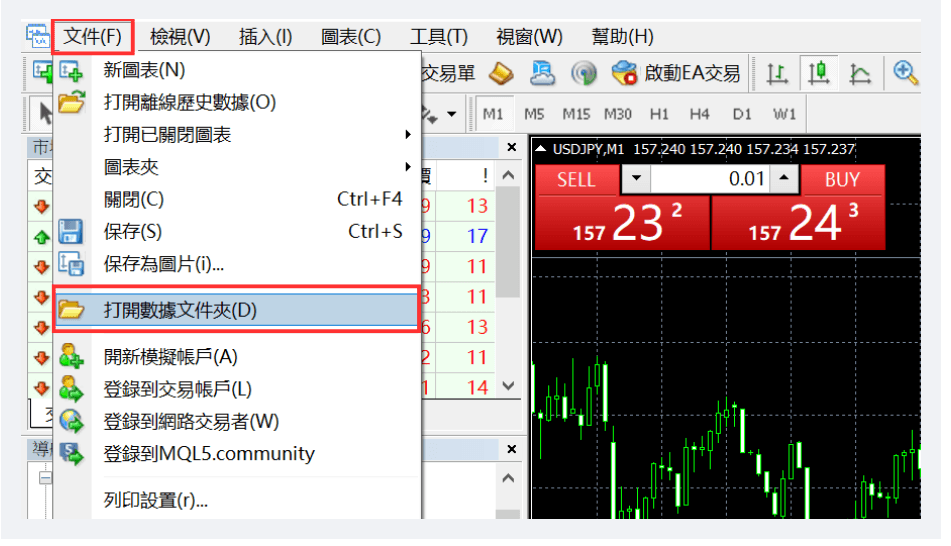Select the M15 timeframe
This screenshot has height=546, width=951.
tap(576, 114)
